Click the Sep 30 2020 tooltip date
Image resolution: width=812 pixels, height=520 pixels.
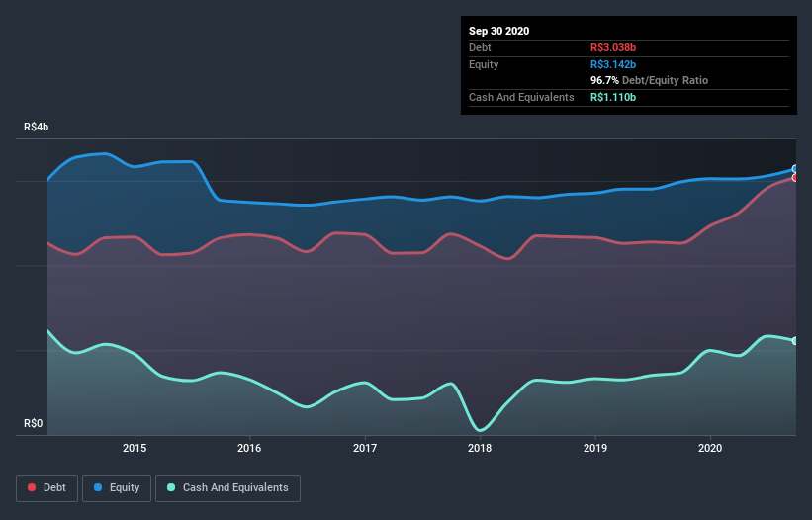pos(498,31)
